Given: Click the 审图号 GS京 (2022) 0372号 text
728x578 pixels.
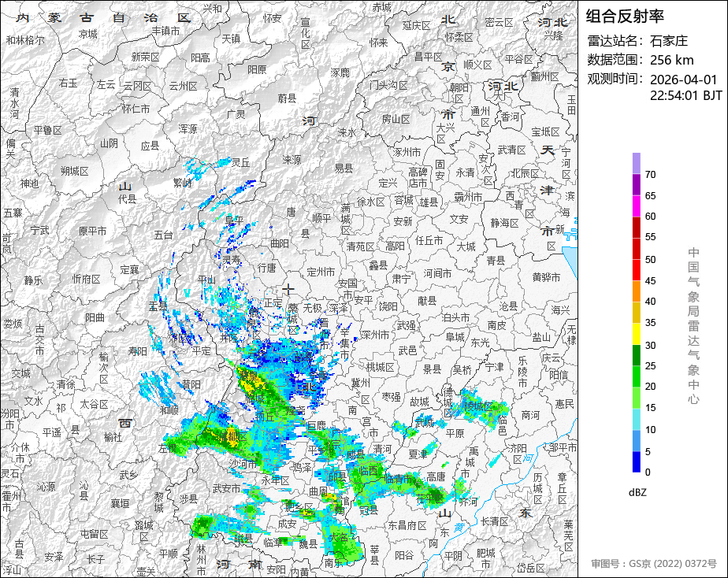Looking at the screenshot, I should 654,564.
